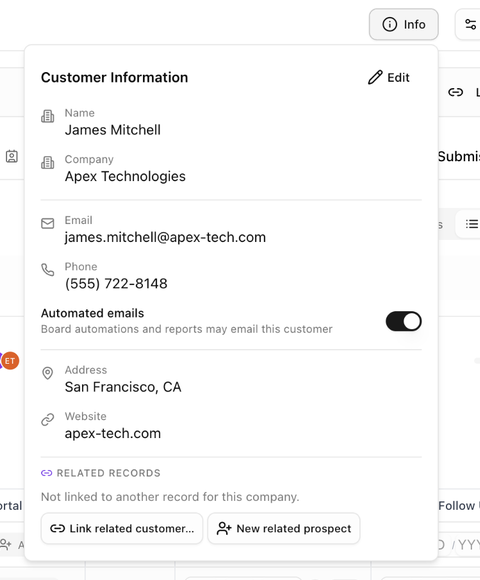Click the add-person icon at bottom left
This screenshot has height=580, width=480.
pos(6,544)
